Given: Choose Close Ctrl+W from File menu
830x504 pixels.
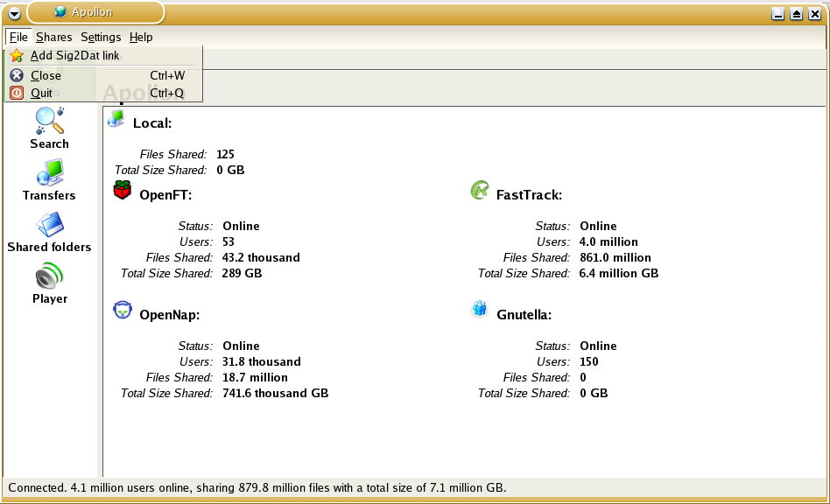Looking at the screenshot, I should pyautogui.click(x=103, y=75).
